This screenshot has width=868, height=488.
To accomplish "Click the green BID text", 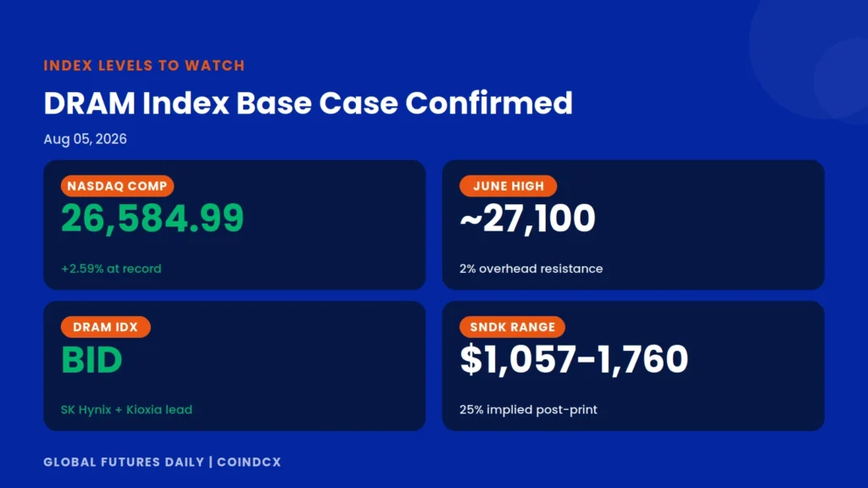I will pyautogui.click(x=92, y=359).
